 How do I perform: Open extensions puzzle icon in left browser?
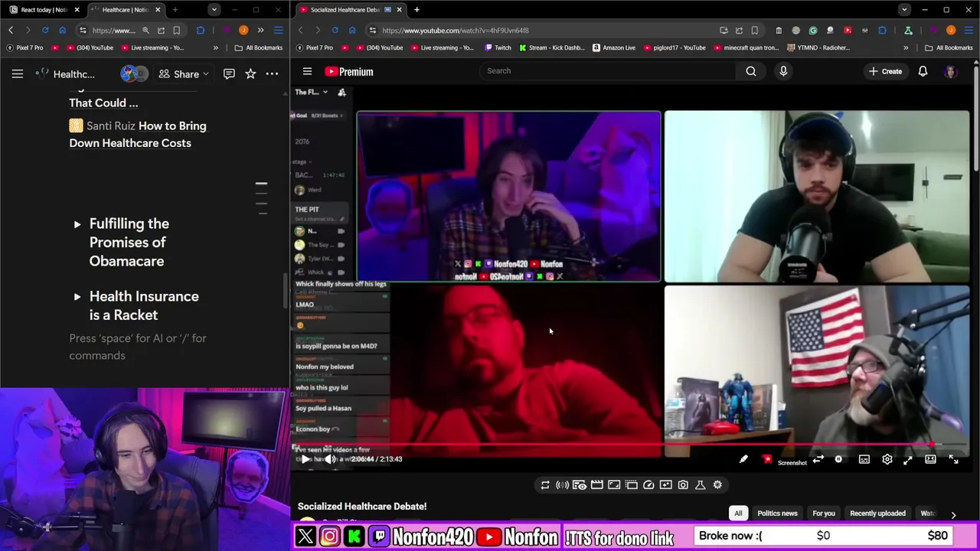point(201,31)
